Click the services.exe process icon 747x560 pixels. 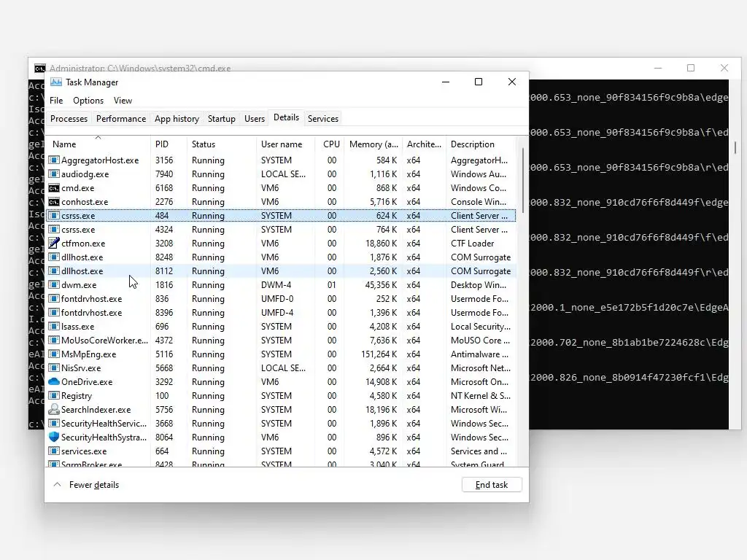point(54,451)
